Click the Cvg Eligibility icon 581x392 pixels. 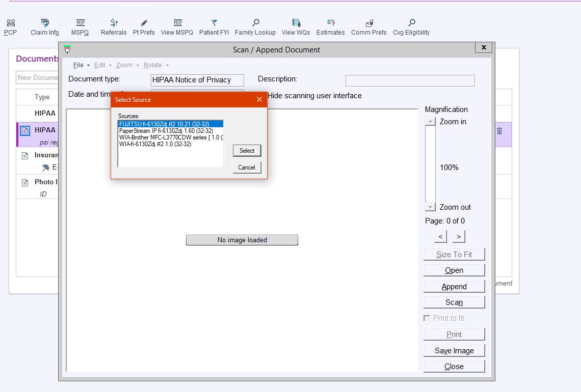point(411,23)
